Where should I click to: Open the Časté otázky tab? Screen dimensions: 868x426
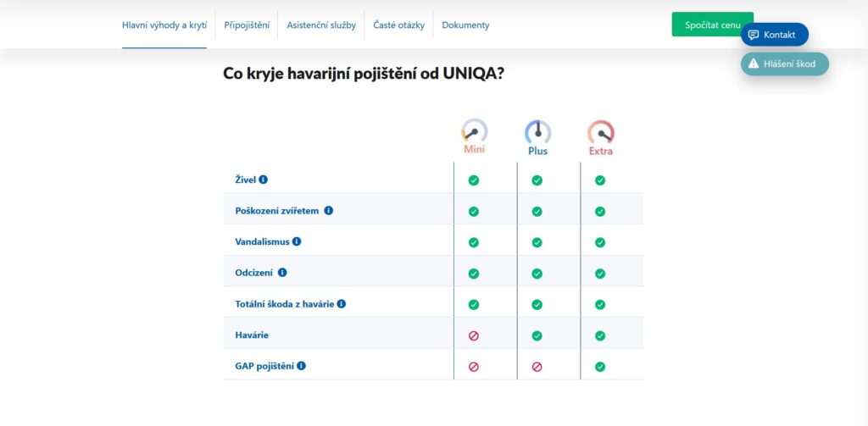point(398,25)
